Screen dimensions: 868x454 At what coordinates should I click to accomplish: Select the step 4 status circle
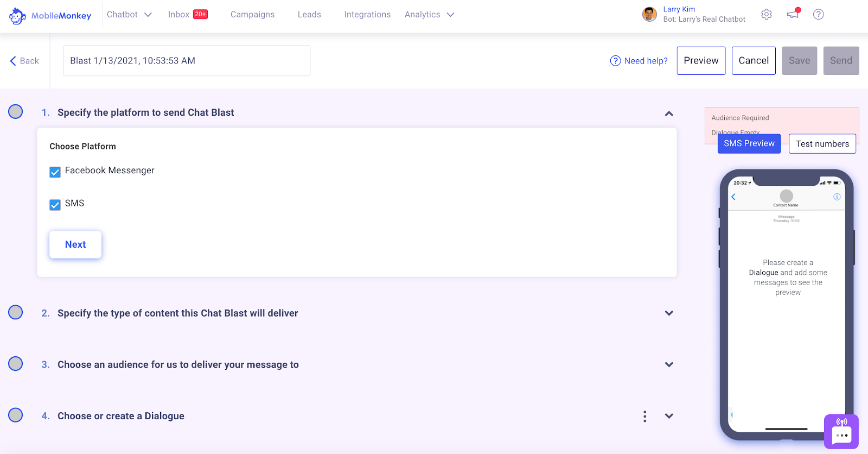pyautogui.click(x=16, y=415)
